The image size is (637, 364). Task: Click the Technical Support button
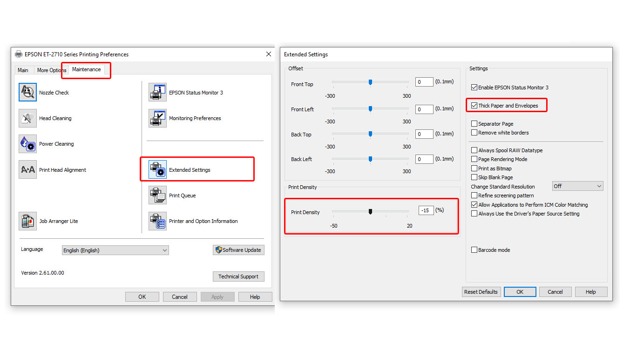[238, 276]
